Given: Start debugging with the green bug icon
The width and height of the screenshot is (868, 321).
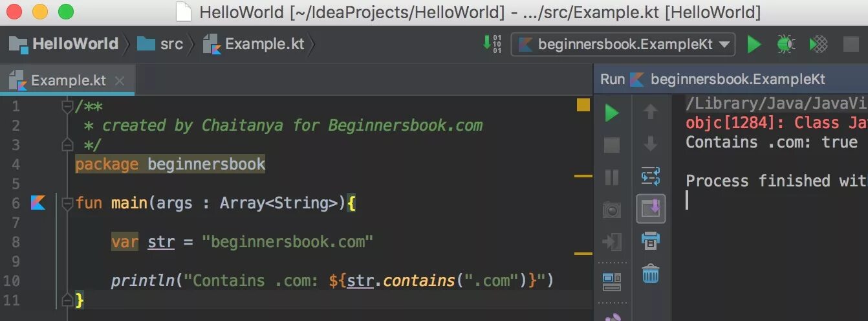Looking at the screenshot, I should pyautogui.click(x=786, y=44).
